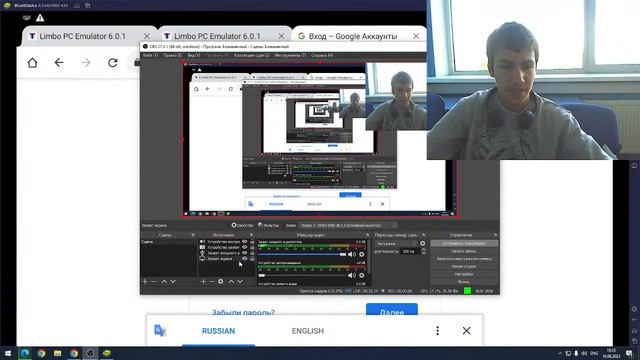This screenshot has width=640, height=360.
Task: Reload the page with the refresh icon
Action: tap(113, 63)
